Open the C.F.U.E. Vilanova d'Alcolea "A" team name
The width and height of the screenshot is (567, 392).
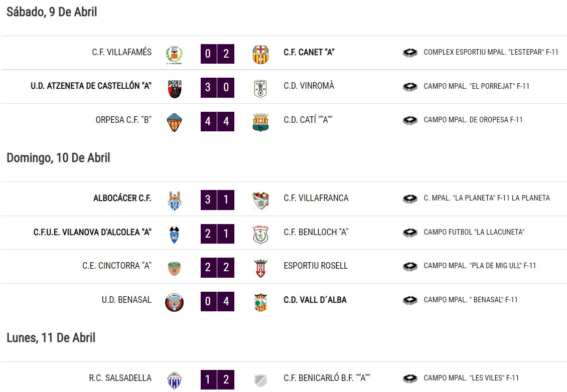[92, 232]
